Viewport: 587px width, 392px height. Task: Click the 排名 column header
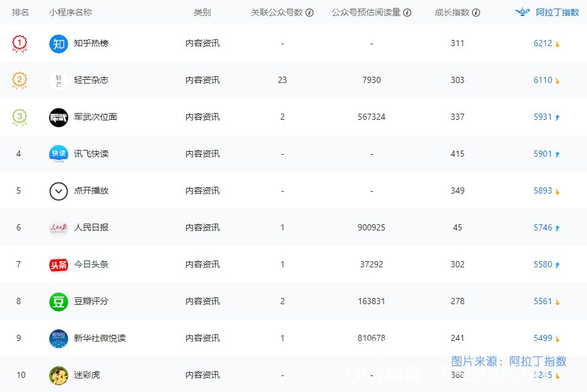[20, 12]
